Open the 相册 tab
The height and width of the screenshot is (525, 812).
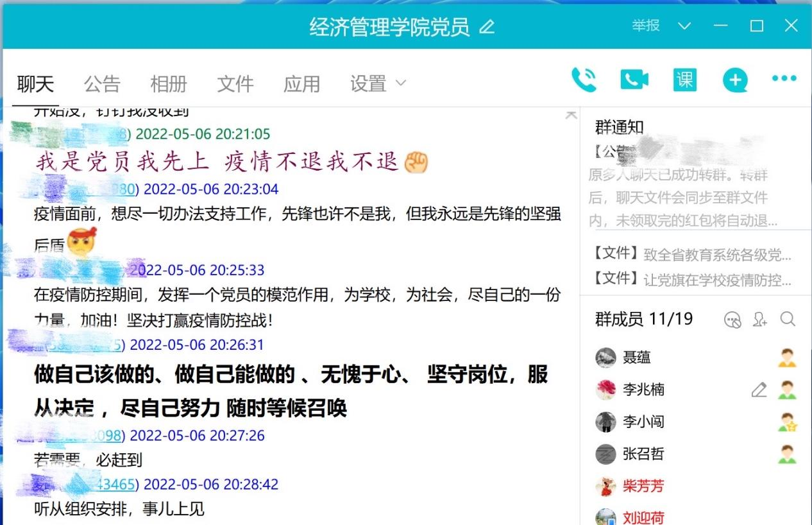coord(168,83)
